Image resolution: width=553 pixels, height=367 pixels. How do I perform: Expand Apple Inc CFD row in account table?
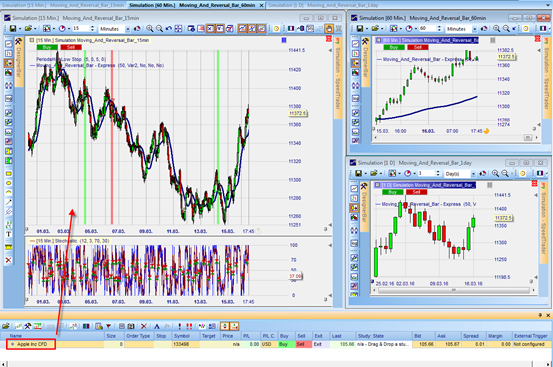click(x=12, y=344)
